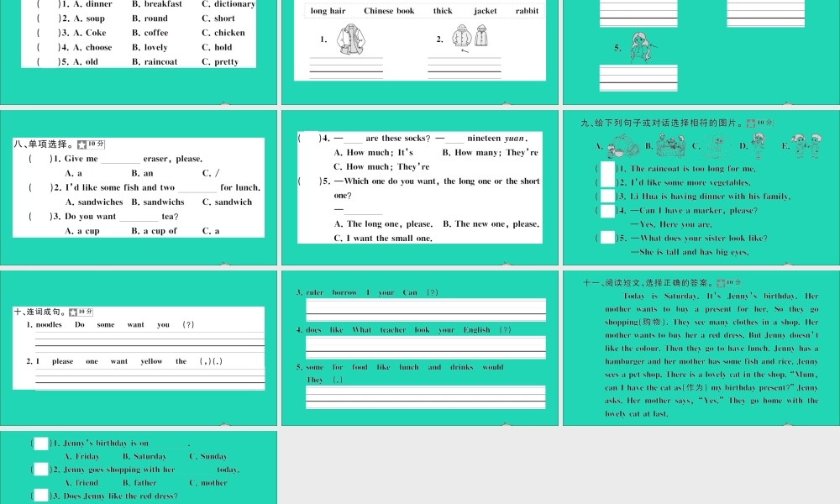The height and width of the screenshot is (504, 840).
Task: Open the slide asking about Jenny's birthday
Action: pyautogui.click(x=139, y=468)
